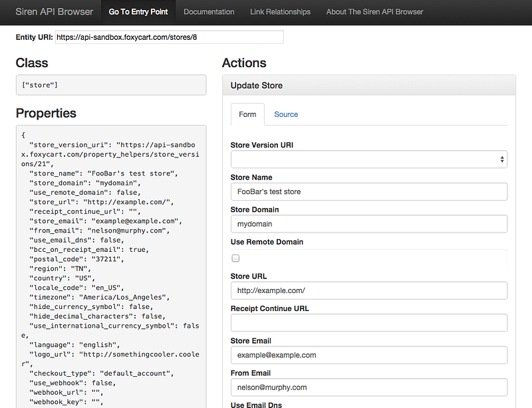Click the "bcc_on_receipt_email" property line
Image resolution: width=532 pixels, height=408 pixels.
pos(89,250)
